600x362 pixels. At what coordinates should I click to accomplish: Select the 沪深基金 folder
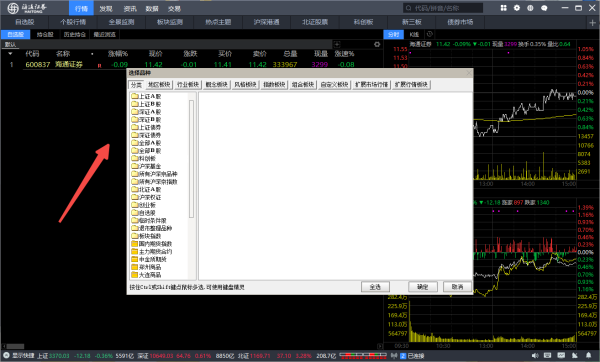146,166
